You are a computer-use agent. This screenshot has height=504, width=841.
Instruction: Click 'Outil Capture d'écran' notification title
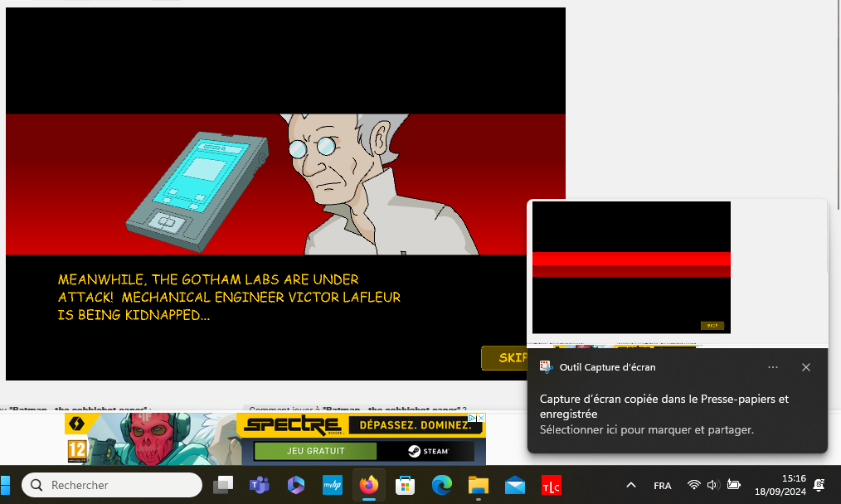coord(607,367)
